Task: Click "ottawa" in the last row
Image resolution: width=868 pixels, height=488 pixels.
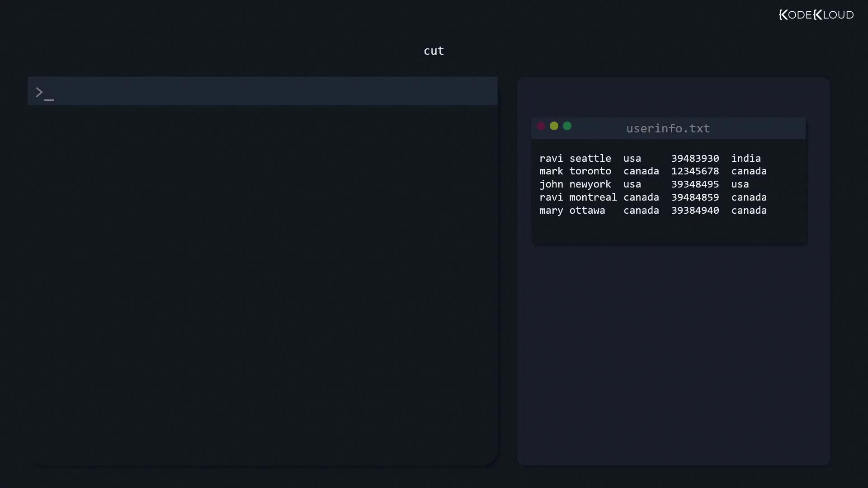Action: point(587,211)
